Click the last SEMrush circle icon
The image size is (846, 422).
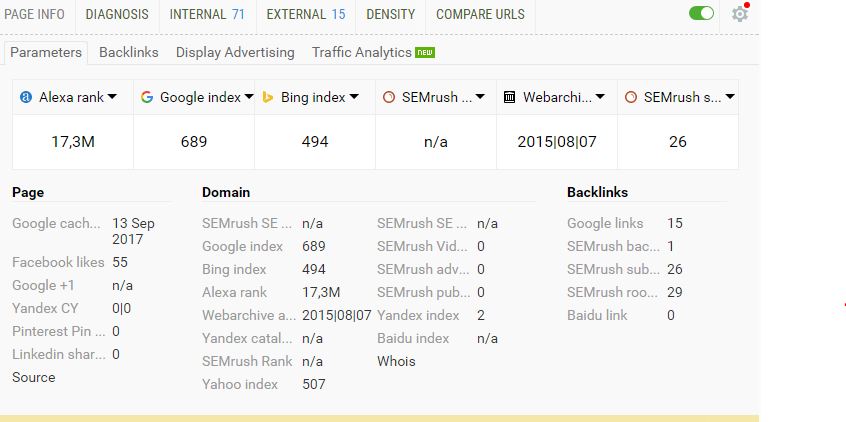coord(630,97)
